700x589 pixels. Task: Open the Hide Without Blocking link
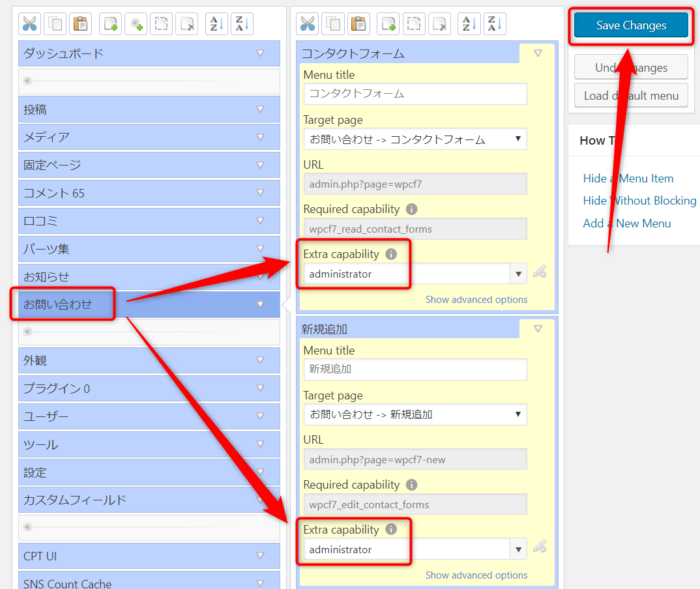point(639,201)
